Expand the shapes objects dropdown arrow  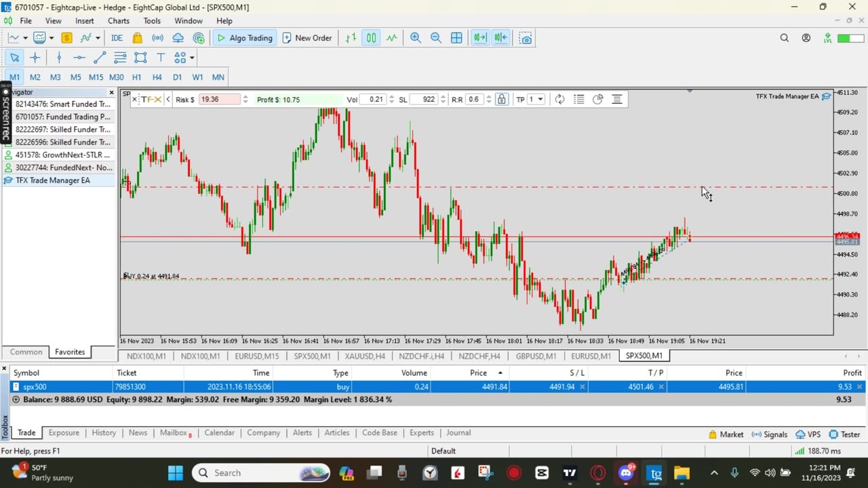192,58
